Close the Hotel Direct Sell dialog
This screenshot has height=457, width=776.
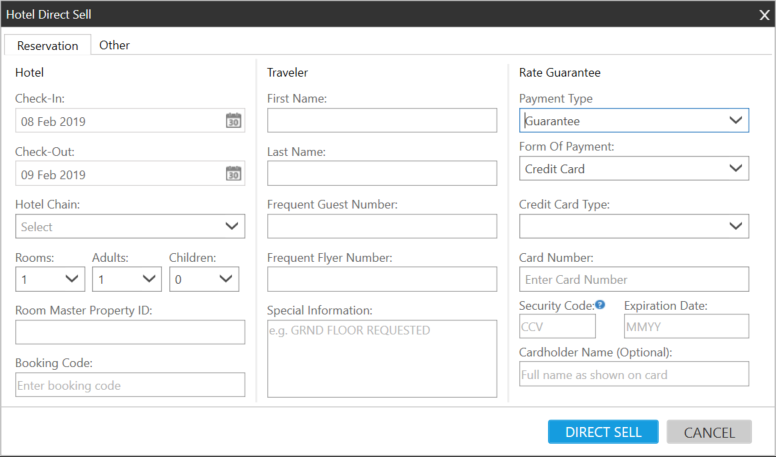764,14
